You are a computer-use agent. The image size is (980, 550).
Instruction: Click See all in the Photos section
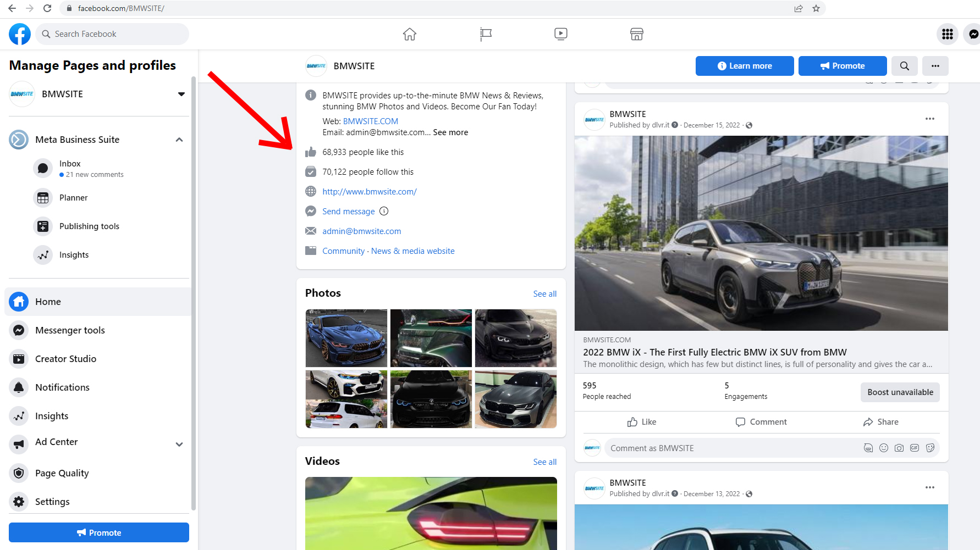(x=544, y=294)
